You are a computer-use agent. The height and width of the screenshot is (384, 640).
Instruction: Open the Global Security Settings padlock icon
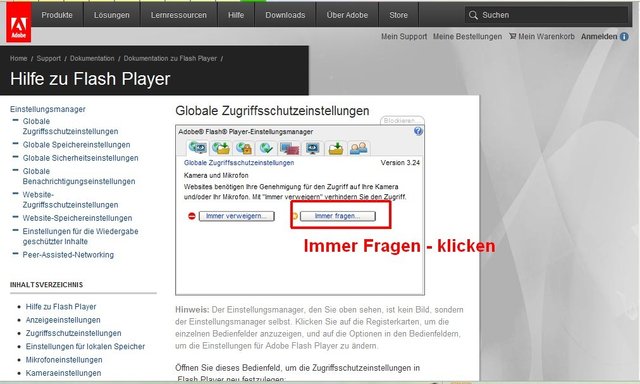[244, 148]
